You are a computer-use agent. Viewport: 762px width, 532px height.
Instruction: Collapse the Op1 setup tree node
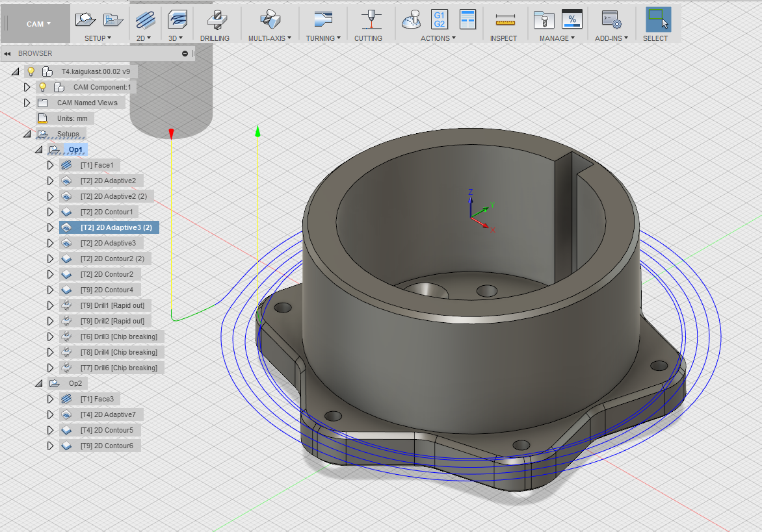38,149
